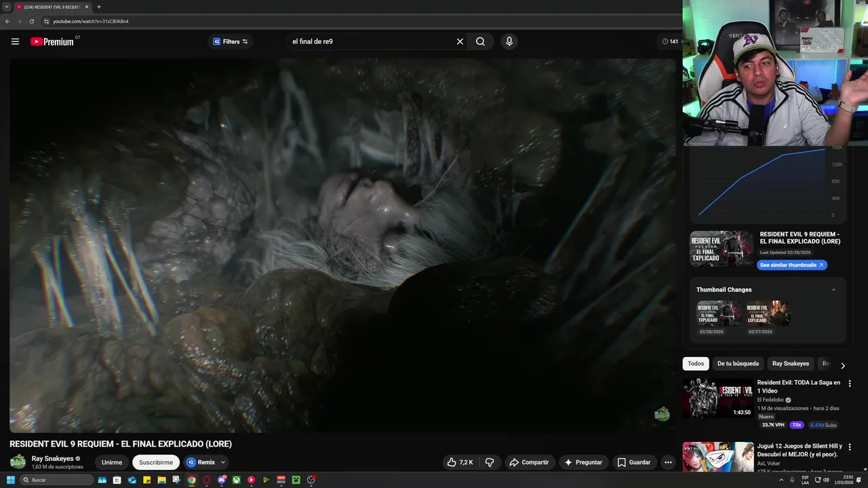Viewport: 868px width, 488px height.
Task: Click the taskbar Buscar search box
Action: pos(56,480)
